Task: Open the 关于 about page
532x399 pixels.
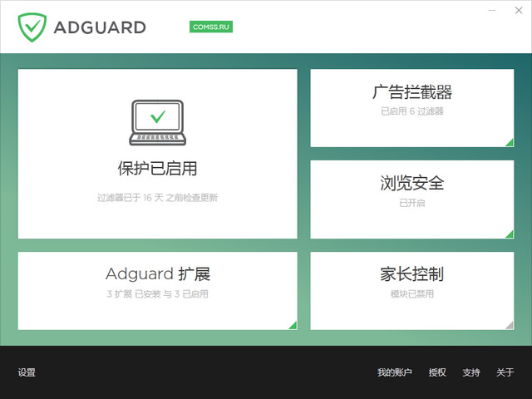Action: click(505, 372)
